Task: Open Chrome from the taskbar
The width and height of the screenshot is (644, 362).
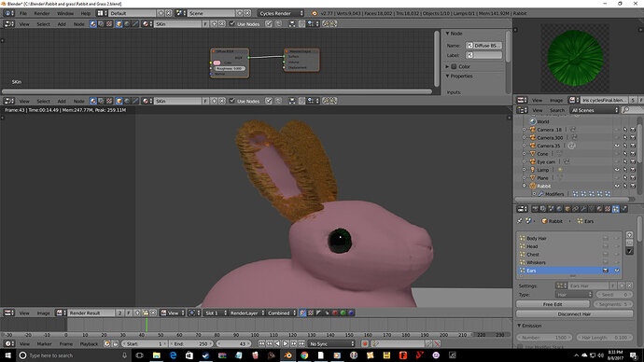Action: [304, 355]
